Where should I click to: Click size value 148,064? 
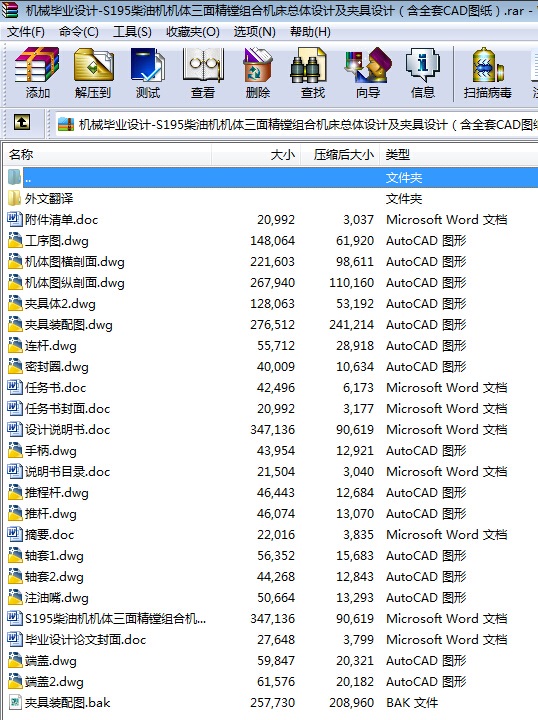272,240
